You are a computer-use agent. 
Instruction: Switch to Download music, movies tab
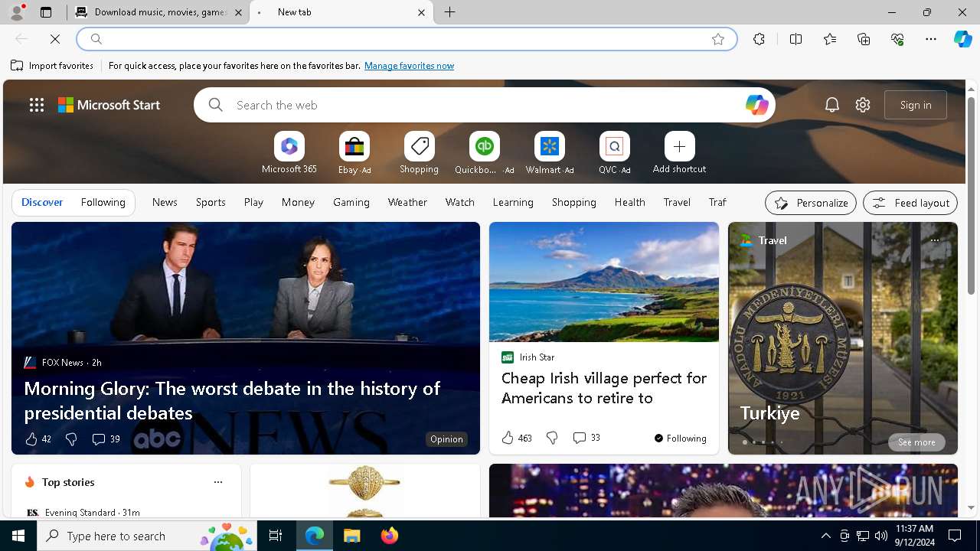[158, 12]
